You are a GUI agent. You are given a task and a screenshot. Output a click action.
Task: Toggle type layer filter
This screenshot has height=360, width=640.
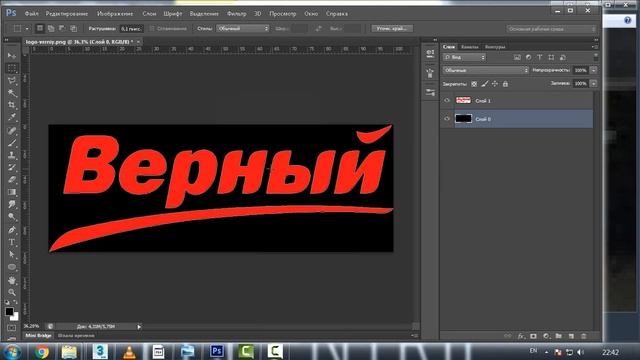pyautogui.click(x=540, y=58)
